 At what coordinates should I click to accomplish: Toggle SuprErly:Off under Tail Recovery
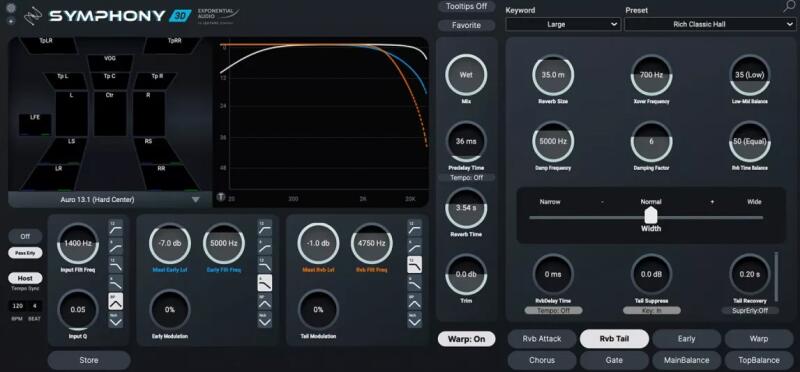coord(750,310)
